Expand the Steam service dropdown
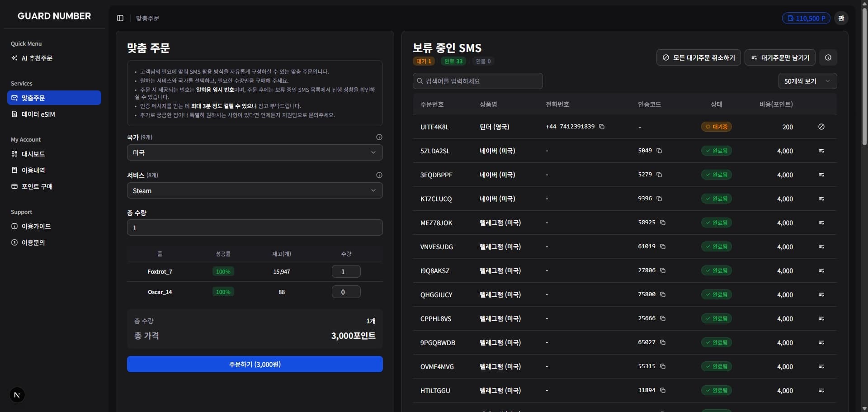 click(255, 190)
